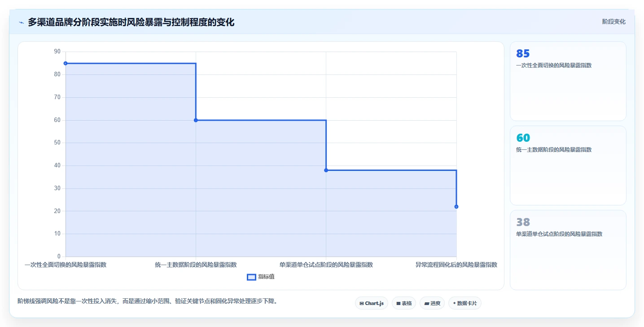
Task: Click x-axis label 统一主数据阶段的风险暴露指数
Action: tap(196, 265)
